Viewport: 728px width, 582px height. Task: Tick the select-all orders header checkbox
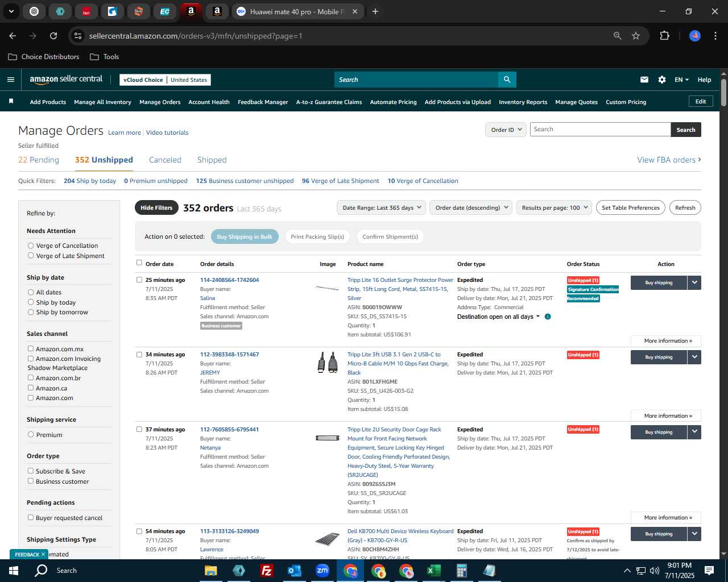click(139, 263)
